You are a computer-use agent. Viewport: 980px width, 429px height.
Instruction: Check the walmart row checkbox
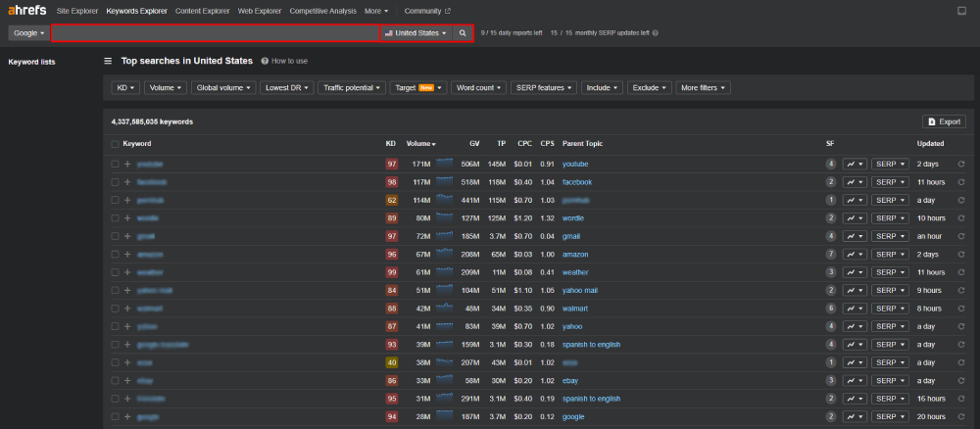(x=115, y=310)
